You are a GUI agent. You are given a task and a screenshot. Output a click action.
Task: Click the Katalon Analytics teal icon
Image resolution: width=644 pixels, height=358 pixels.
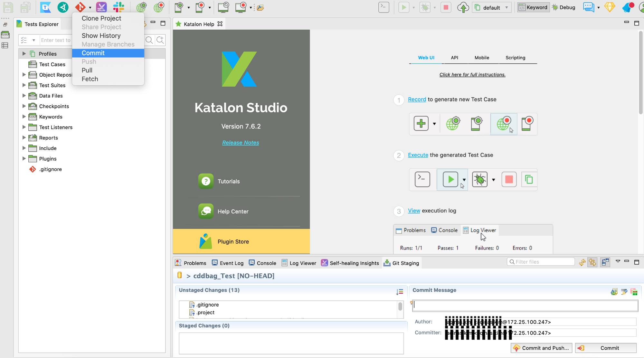coord(63,7)
